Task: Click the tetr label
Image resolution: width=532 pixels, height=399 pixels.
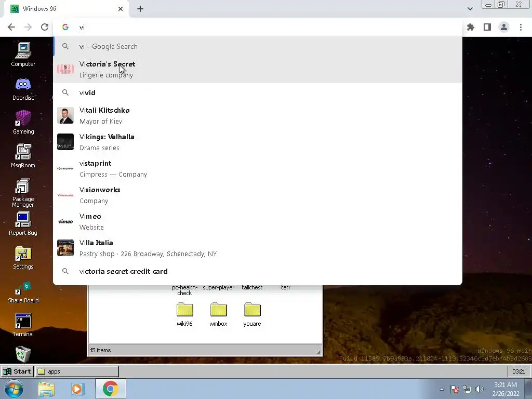Action: coord(286,287)
